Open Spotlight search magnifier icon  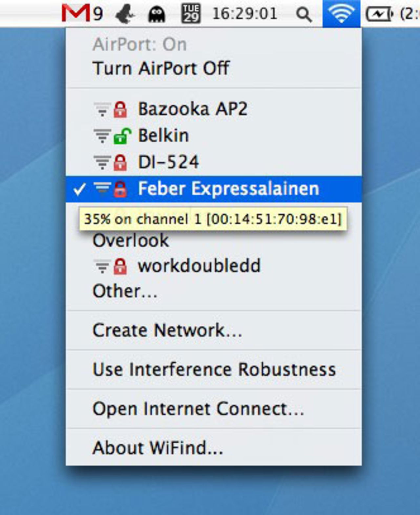click(304, 14)
